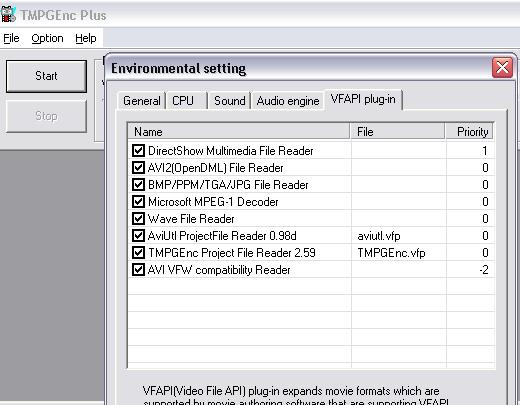Click the Start button
This screenshot has height=405, width=520.
click(46, 76)
